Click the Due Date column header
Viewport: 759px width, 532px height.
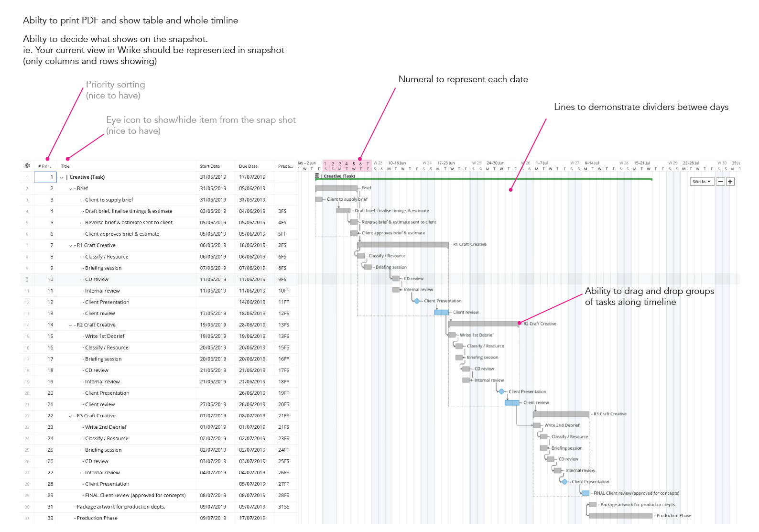coord(248,166)
